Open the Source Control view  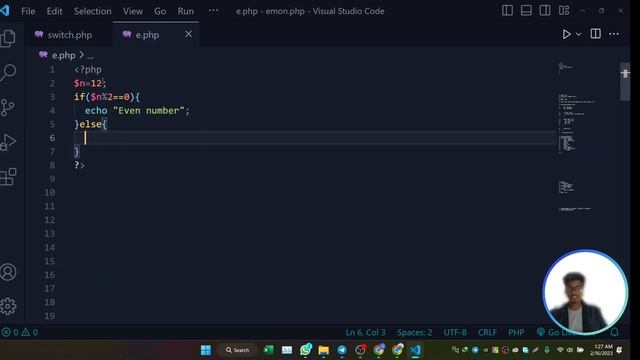pos(8,107)
